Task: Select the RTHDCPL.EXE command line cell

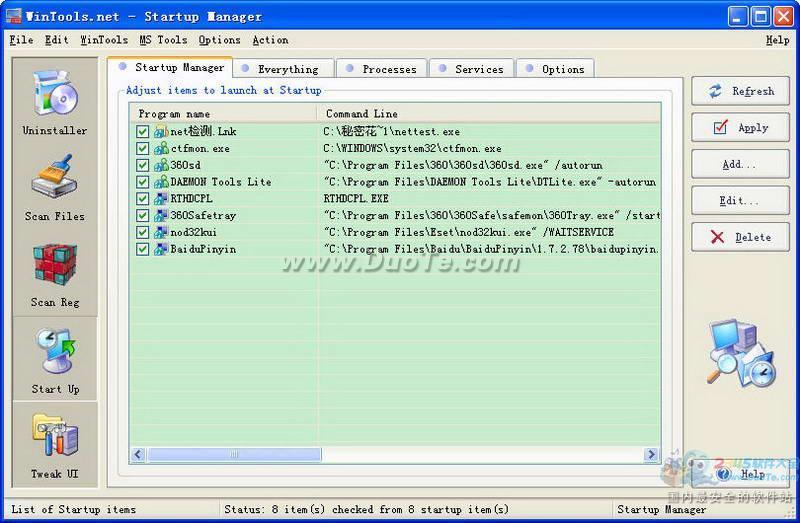Action: coord(356,198)
